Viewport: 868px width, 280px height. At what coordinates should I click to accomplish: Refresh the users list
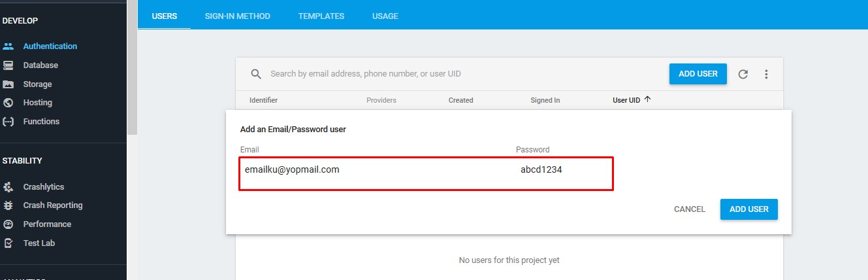pyautogui.click(x=743, y=75)
